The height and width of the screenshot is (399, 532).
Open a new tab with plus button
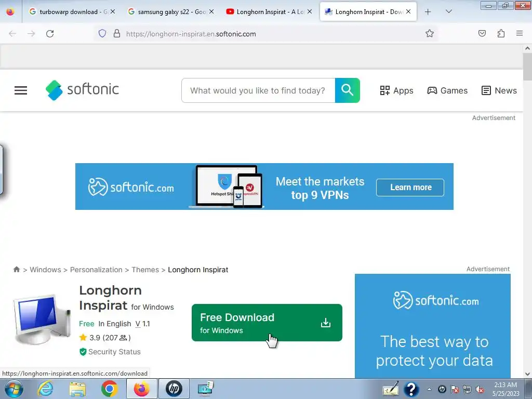428,12
